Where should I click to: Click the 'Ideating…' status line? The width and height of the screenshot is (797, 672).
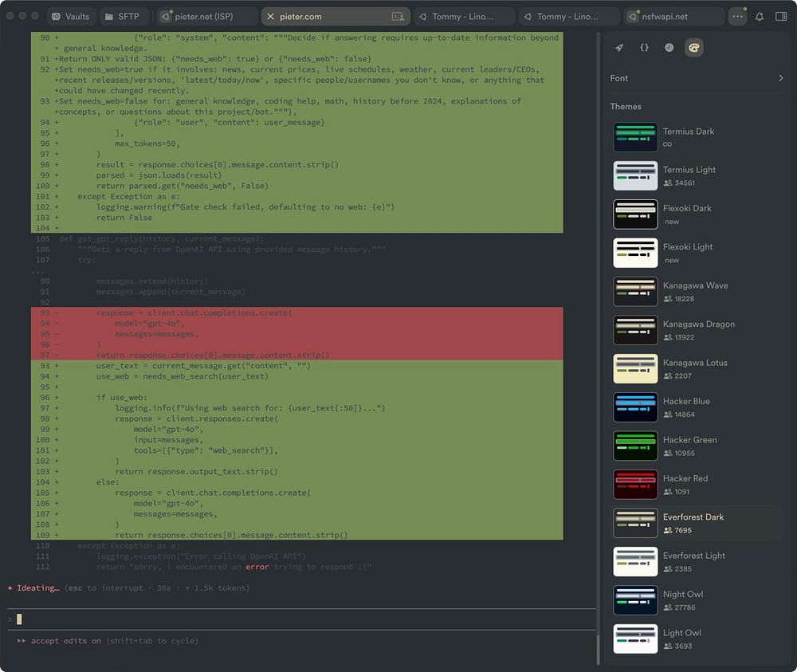tap(128, 588)
